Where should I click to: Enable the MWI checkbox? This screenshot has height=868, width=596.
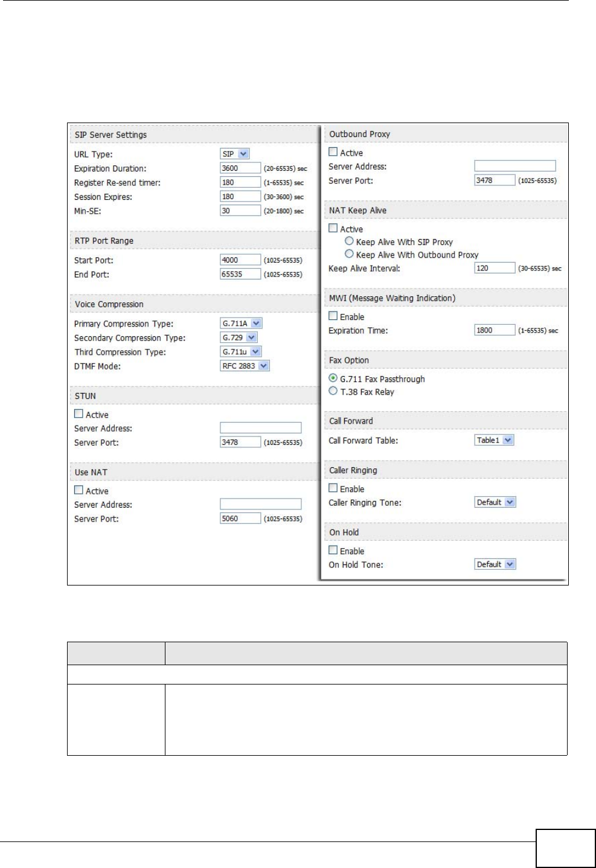[333, 316]
